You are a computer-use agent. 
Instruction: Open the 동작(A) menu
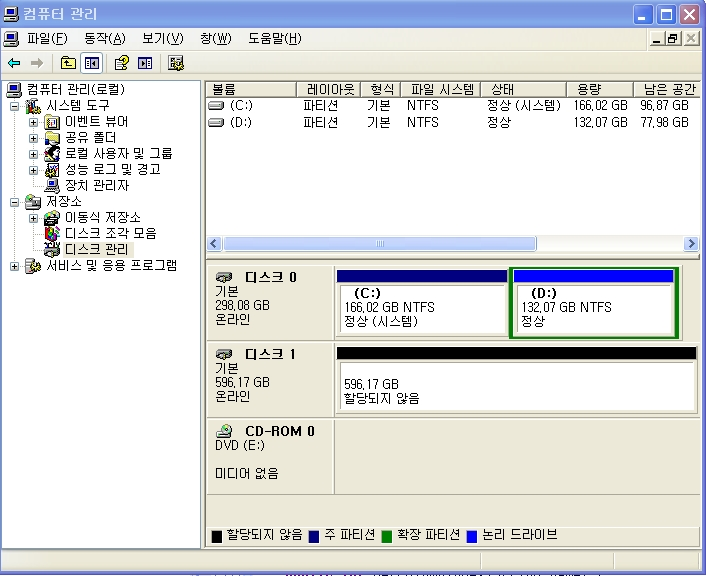coord(105,39)
